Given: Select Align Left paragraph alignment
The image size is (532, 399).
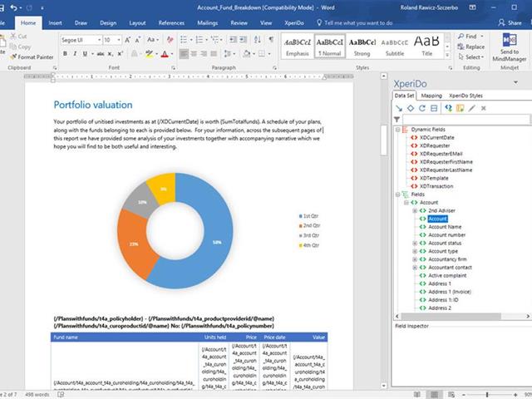Looking at the screenshot, I should (x=184, y=53).
